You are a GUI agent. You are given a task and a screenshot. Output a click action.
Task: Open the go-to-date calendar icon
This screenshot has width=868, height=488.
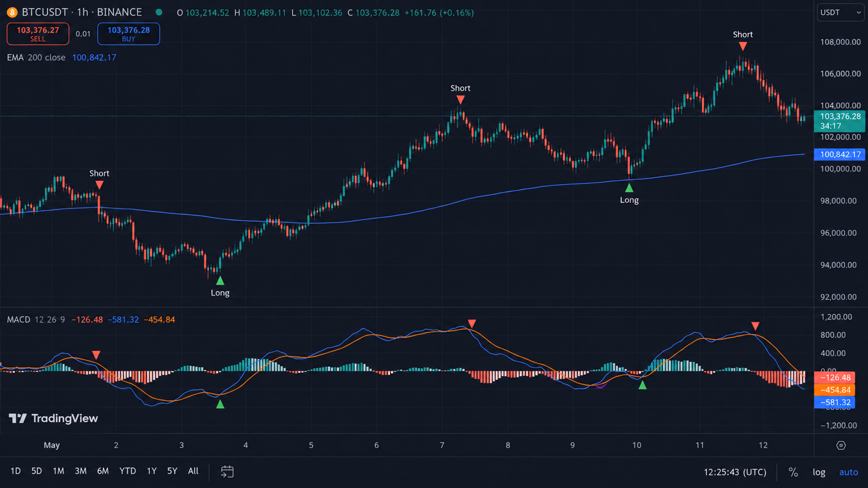click(227, 471)
